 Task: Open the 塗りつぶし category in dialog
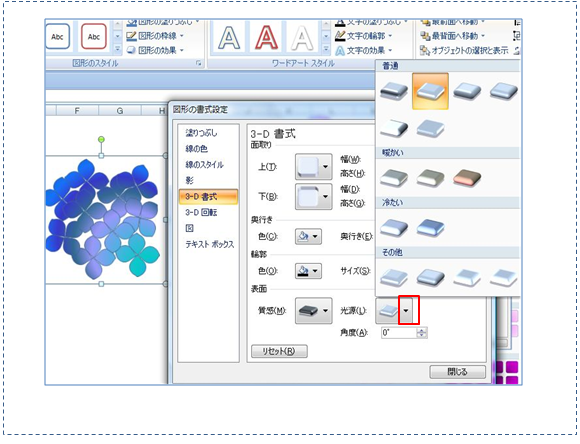[x=201, y=133]
